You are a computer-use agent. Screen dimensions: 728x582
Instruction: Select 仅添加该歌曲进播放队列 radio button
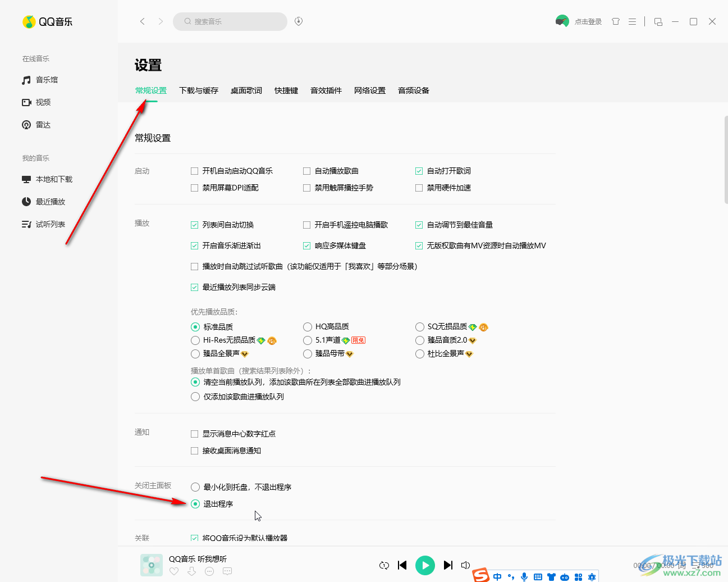pos(195,397)
